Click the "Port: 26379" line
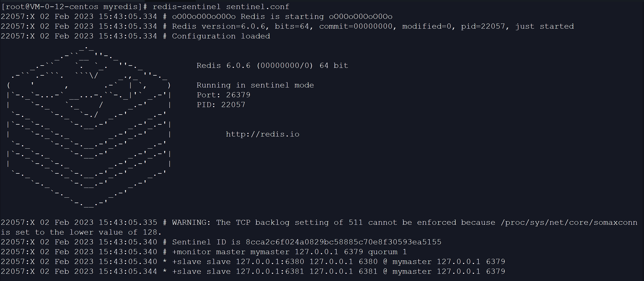Viewport: 644px width, 281px height. [223, 95]
